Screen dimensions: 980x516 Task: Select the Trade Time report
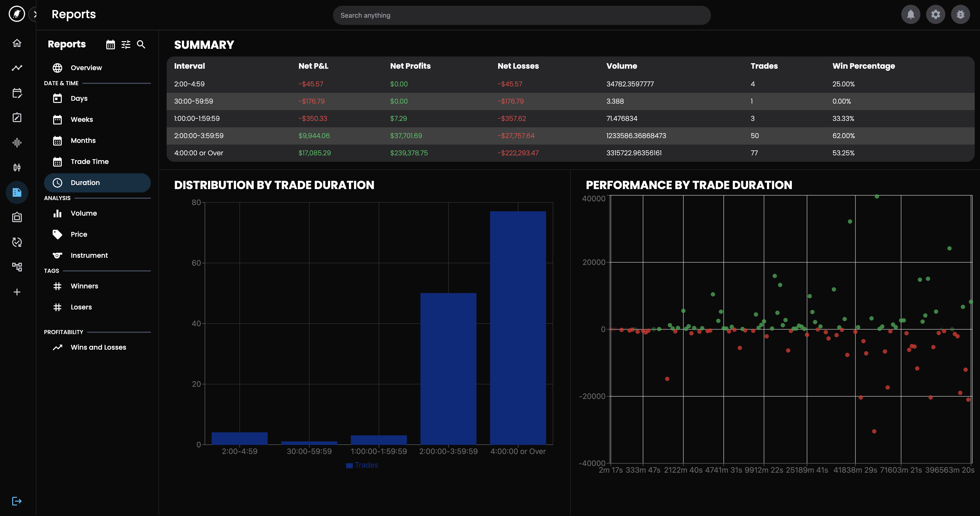(89, 162)
